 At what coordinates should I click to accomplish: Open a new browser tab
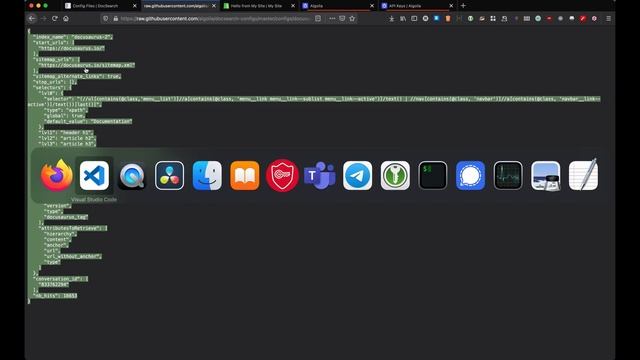click(x=463, y=6)
